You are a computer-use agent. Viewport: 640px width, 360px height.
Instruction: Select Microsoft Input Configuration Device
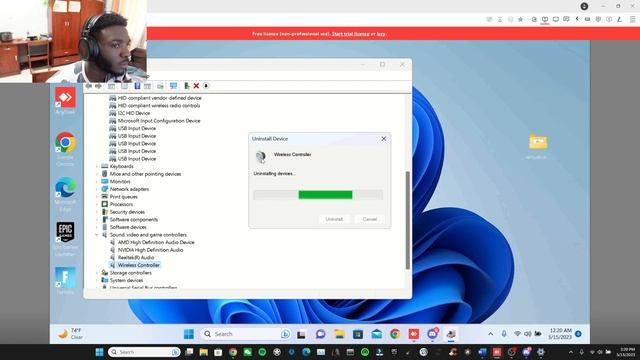coord(159,121)
